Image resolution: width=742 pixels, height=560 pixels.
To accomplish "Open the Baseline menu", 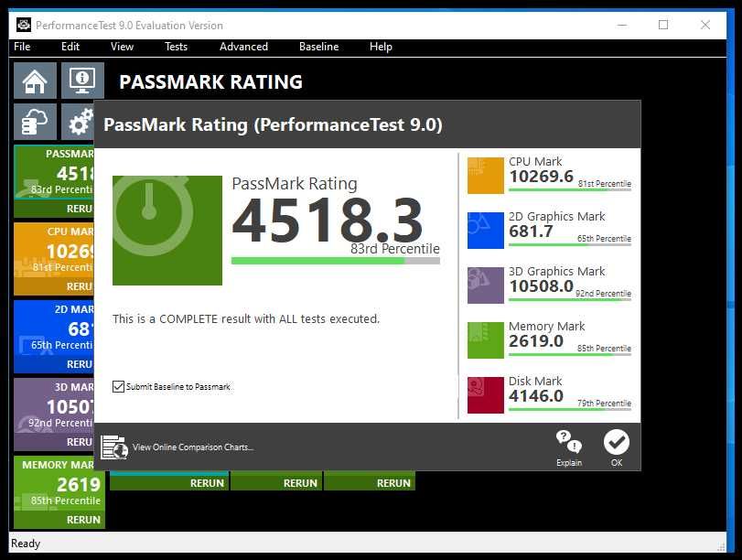I will click(x=319, y=47).
